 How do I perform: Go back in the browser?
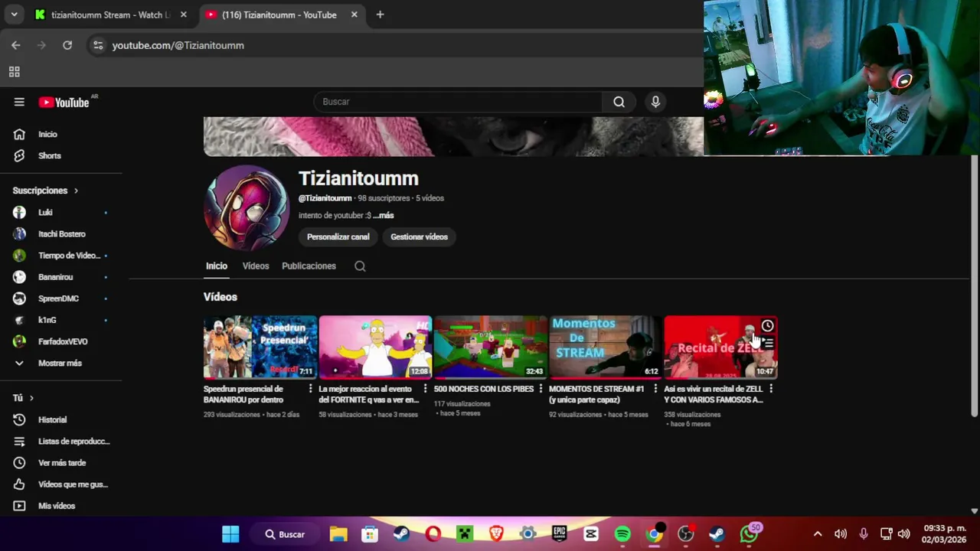16,45
